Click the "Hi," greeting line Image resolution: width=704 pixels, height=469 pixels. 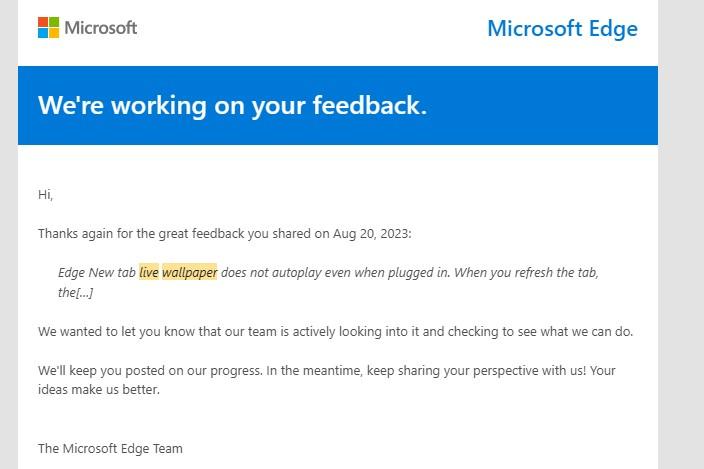(45, 195)
